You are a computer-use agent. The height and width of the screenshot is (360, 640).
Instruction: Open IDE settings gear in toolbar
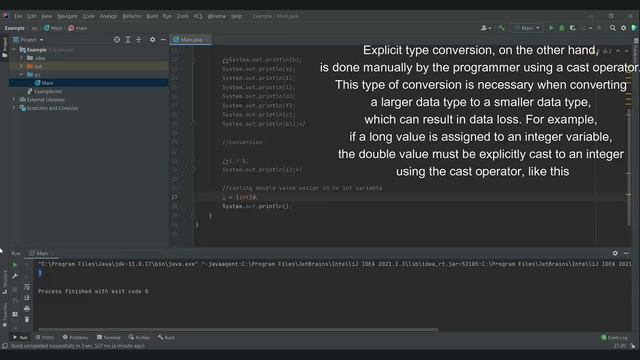623,28
